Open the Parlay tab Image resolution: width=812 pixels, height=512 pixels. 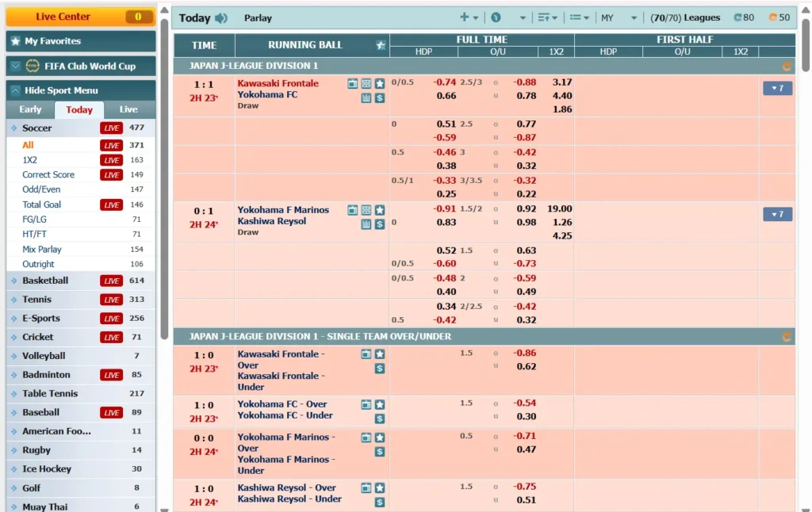click(258, 18)
